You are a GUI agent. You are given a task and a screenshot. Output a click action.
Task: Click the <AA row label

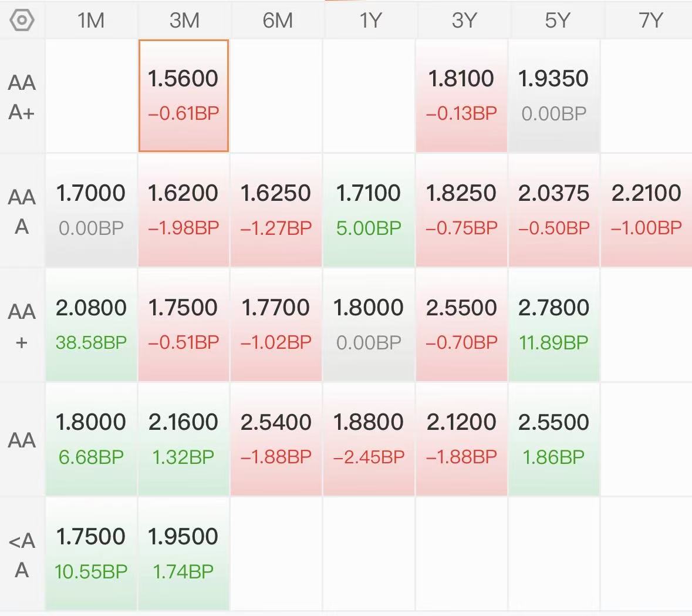(22, 554)
